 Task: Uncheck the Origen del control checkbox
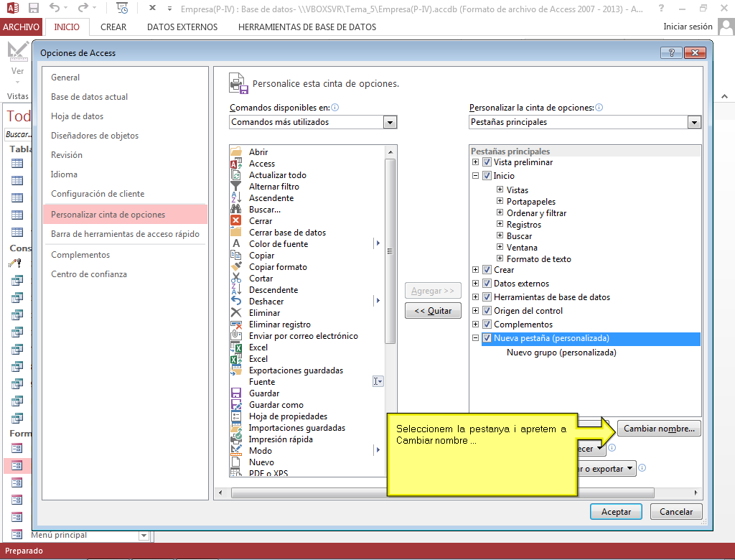pos(487,310)
